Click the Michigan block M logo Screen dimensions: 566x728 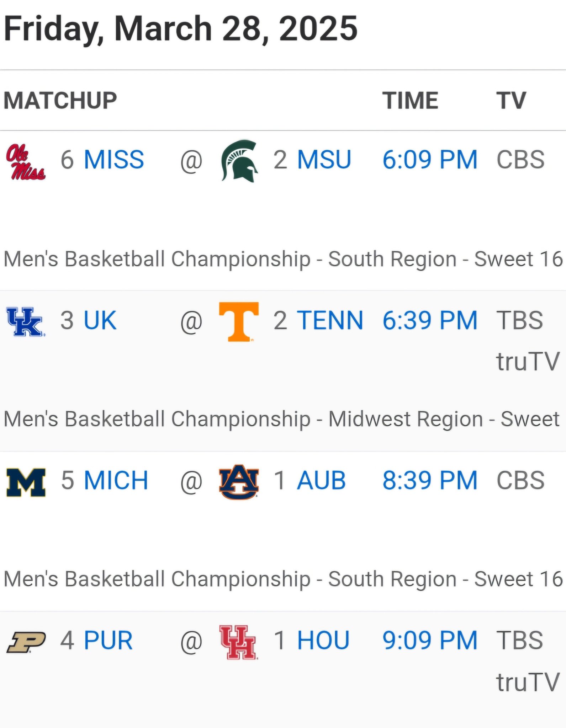coord(26,482)
